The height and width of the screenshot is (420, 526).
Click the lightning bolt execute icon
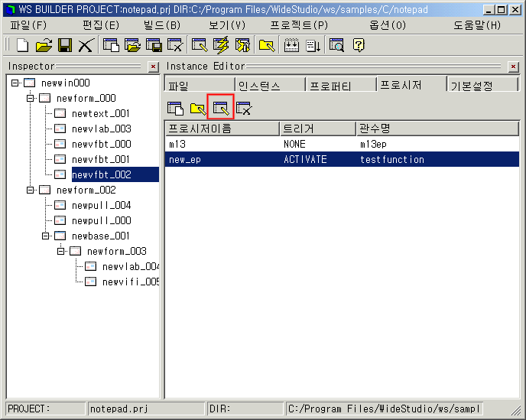click(x=221, y=45)
